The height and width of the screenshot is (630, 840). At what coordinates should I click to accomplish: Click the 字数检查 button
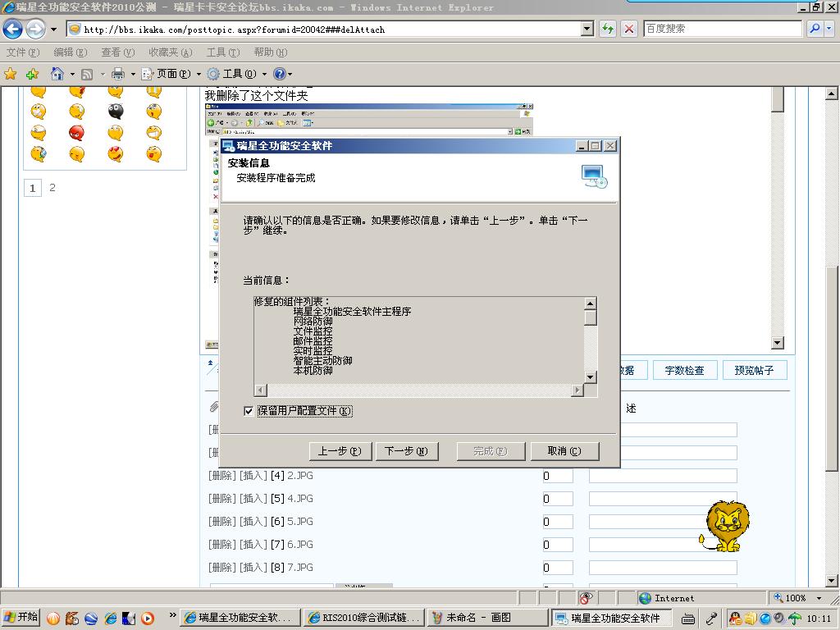point(685,370)
